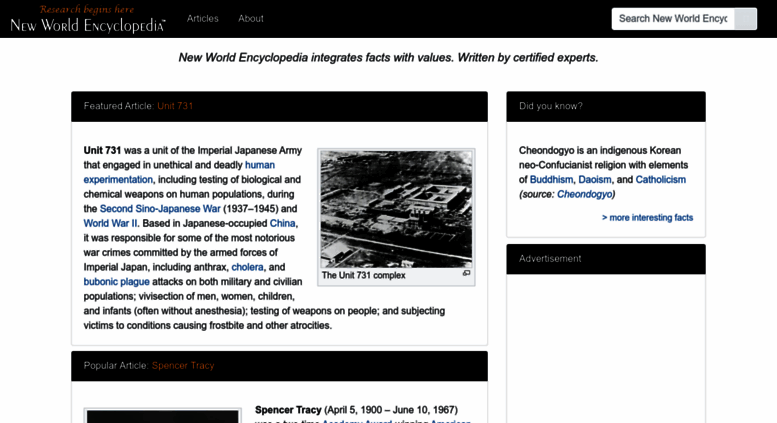Click the bold 'Unit 731' intro text
The height and width of the screenshot is (423, 777).
(102, 151)
